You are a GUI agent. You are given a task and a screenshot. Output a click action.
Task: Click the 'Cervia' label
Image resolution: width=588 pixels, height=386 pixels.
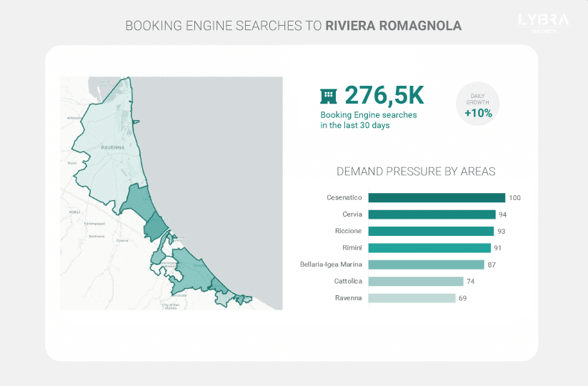(x=352, y=214)
